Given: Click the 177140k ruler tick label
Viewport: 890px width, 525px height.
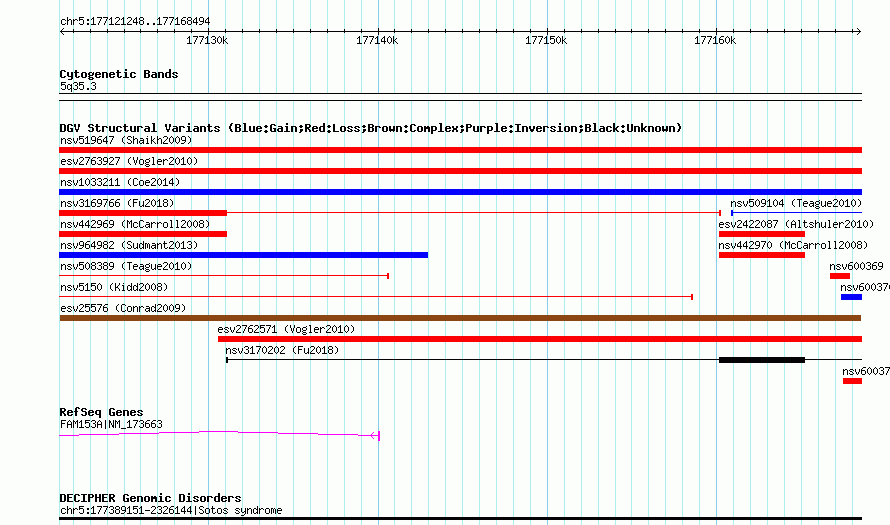Looking at the screenshot, I should [377, 40].
